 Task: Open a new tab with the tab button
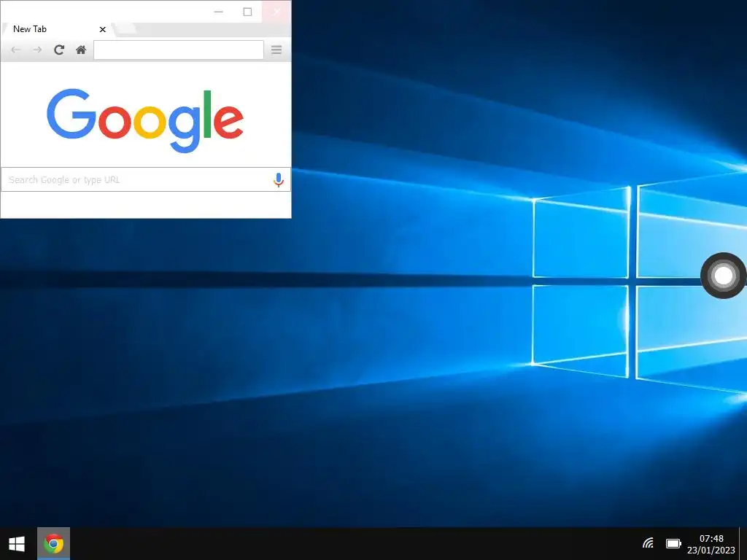125,29
